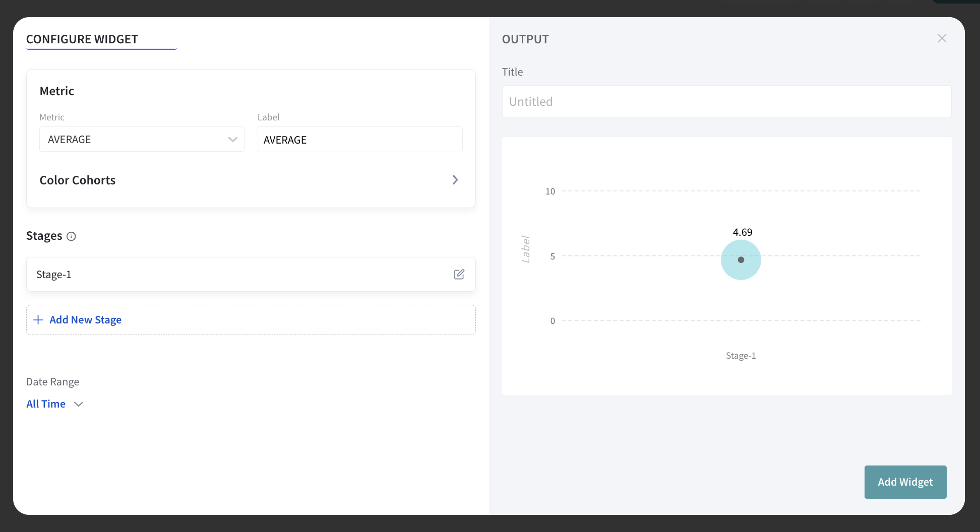The height and width of the screenshot is (532, 980).
Task: Focus the Untitled title input field
Action: click(726, 102)
